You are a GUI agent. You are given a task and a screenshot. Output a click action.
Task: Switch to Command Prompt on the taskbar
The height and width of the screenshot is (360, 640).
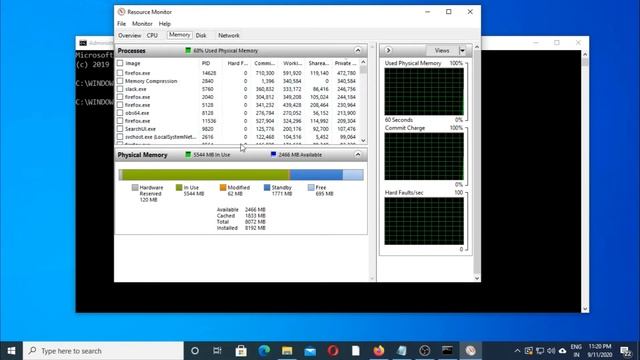(x=447, y=351)
